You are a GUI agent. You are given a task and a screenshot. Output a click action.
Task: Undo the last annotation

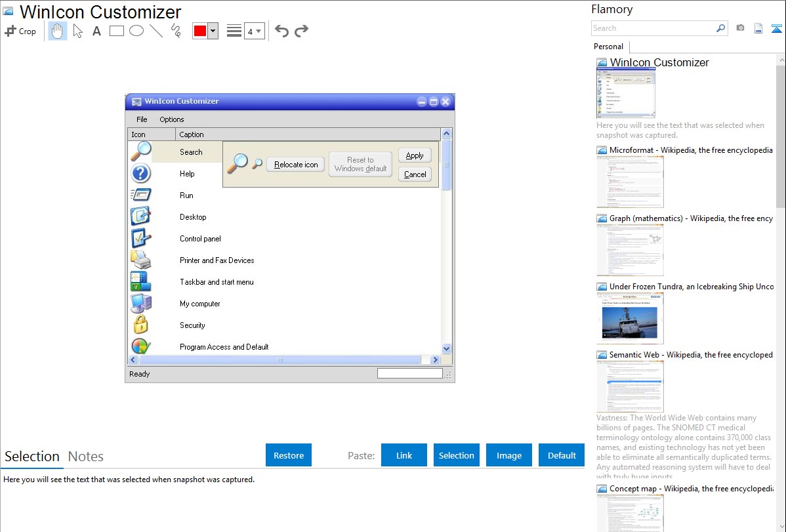(281, 31)
